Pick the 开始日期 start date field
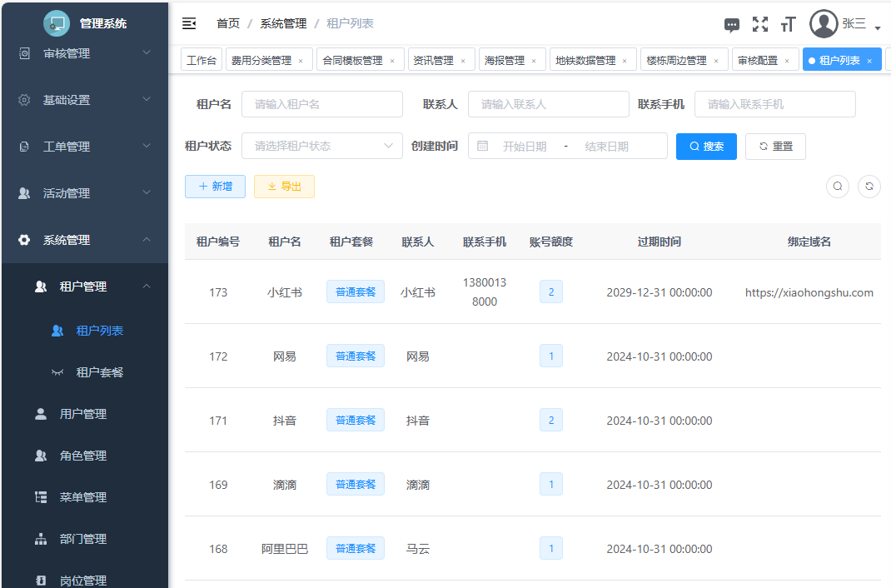This screenshot has height=588, width=891. point(524,146)
